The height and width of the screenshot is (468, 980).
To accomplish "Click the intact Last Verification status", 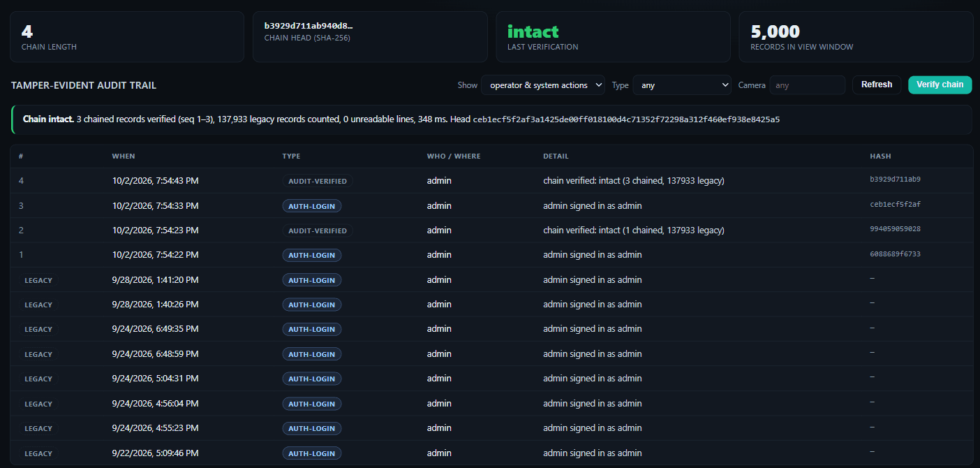I will click(533, 31).
